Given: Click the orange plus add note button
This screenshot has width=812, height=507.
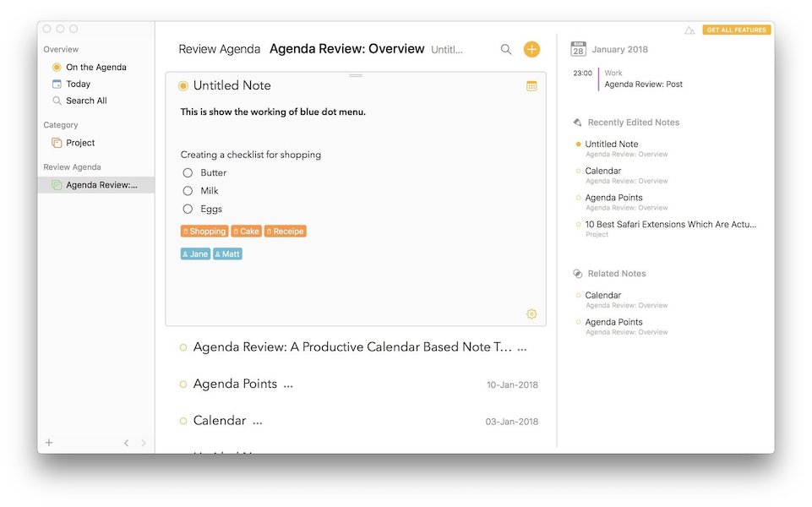Looking at the screenshot, I should click(x=531, y=50).
